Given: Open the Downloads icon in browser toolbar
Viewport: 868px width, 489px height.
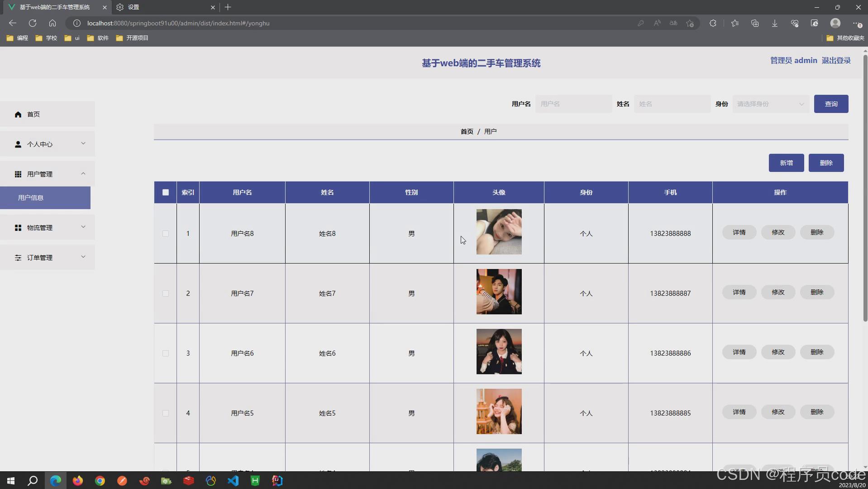Looking at the screenshot, I should [x=775, y=23].
